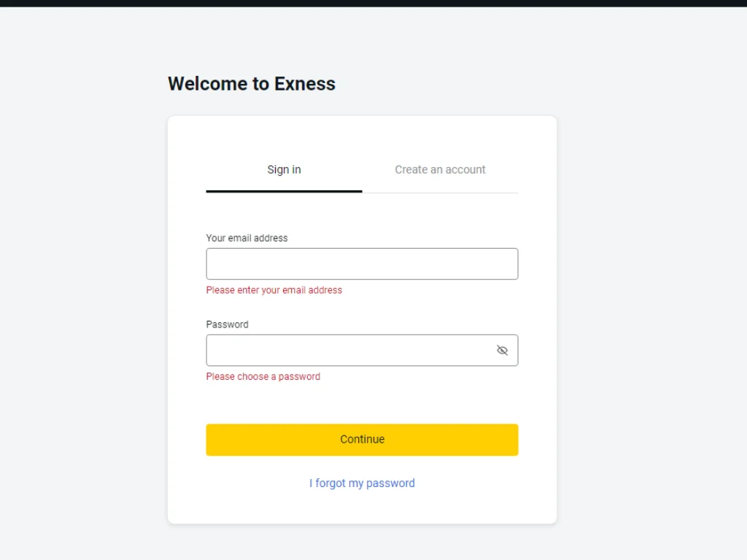The image size is (747, 560).
Task: Select the Sign in tab
Action: coord(284,169)
